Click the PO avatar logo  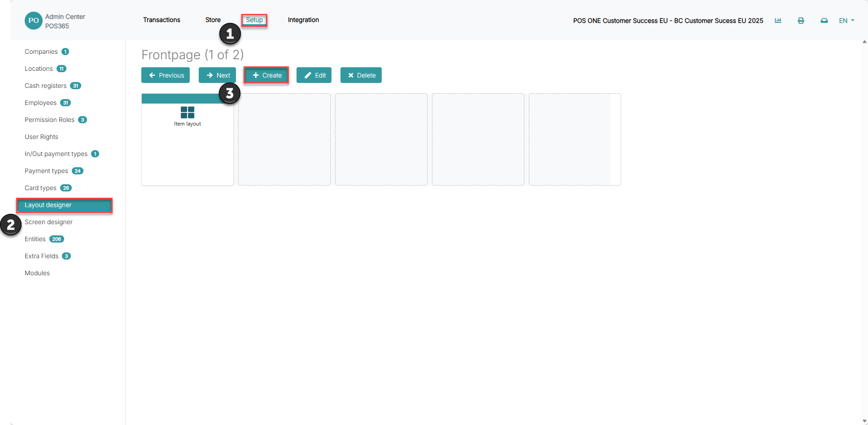point(34,21)
